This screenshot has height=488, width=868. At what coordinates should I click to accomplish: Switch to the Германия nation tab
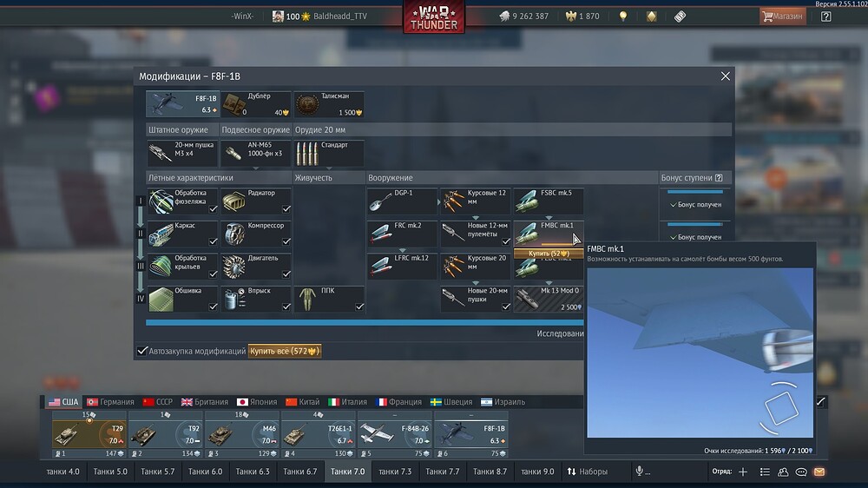coord(110,401)
